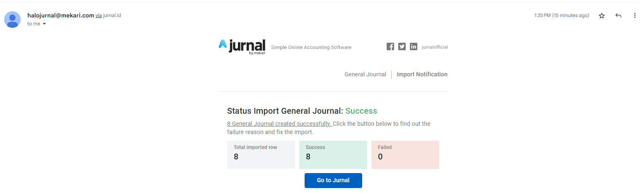
Task: Star this email
Action: pos(602,16)
